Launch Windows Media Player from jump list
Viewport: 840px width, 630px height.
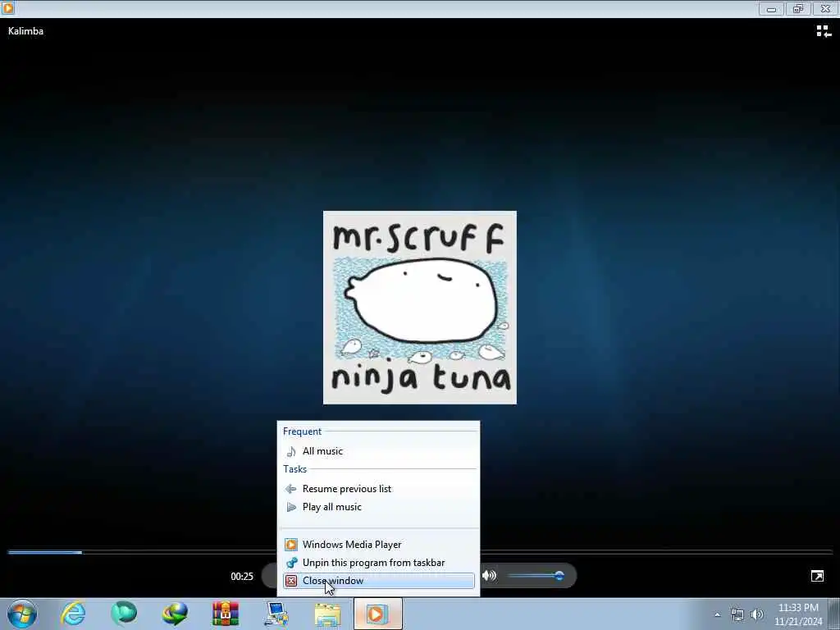(378, 545)
